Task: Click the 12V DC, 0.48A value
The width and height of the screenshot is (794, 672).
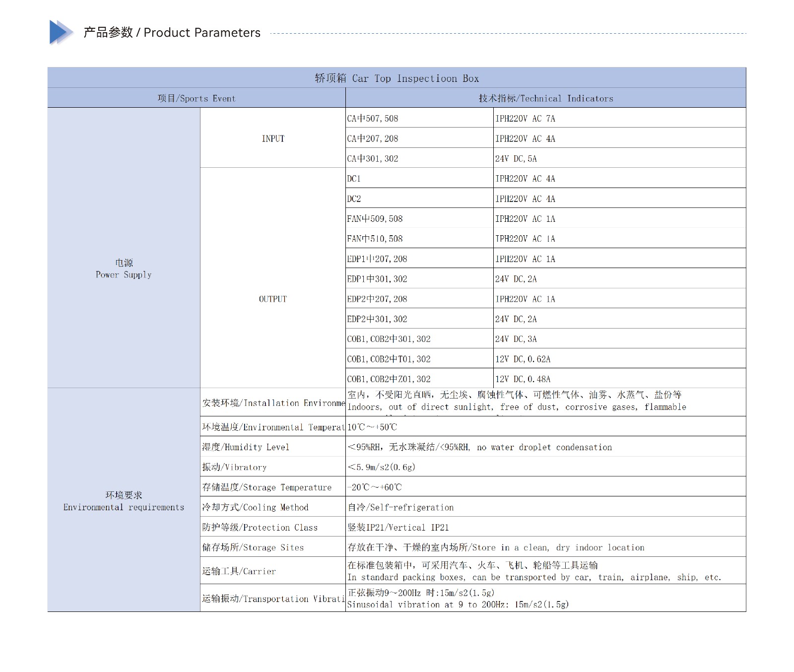Action: [523, 379]
